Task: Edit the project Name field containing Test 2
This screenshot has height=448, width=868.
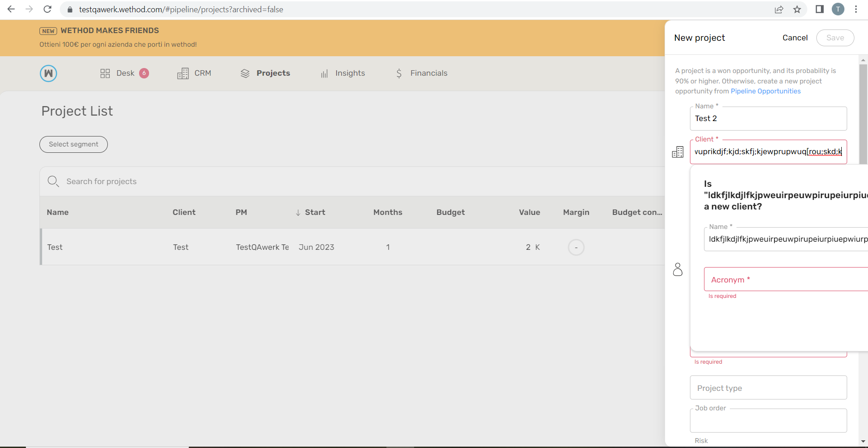Action: click(x=768, y=118)
